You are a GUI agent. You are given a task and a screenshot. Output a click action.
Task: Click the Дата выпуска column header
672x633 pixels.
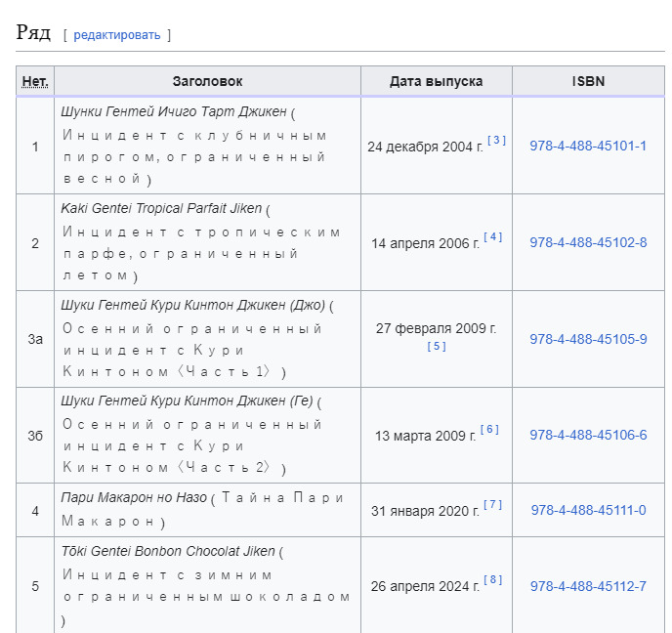[x=436, y=81]
